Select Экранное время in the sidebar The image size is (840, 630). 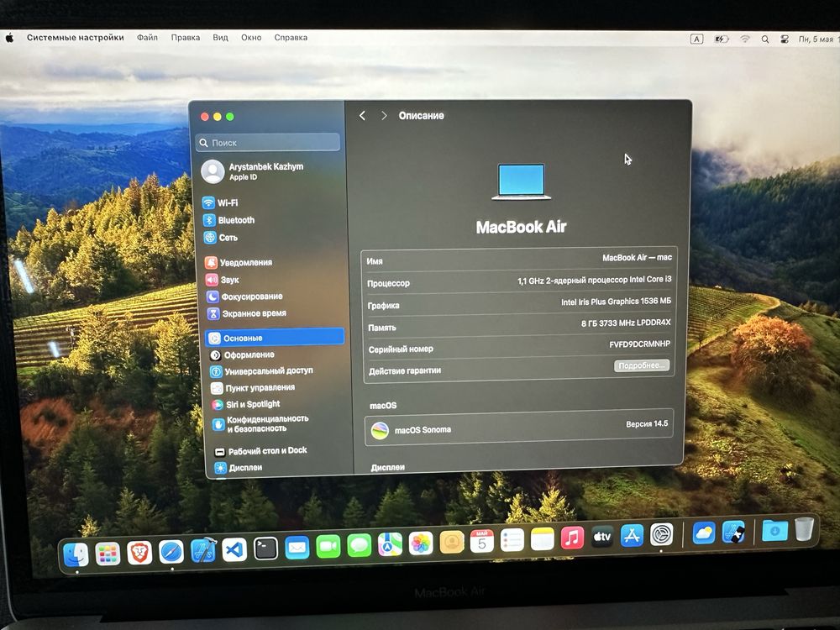(x=247, y=313)
